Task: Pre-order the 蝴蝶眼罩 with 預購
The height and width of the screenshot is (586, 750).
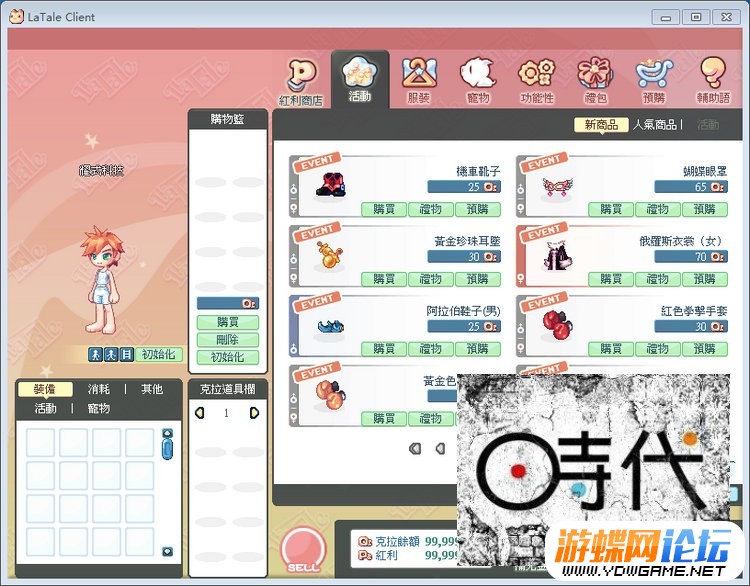Action: coord(704,209)
